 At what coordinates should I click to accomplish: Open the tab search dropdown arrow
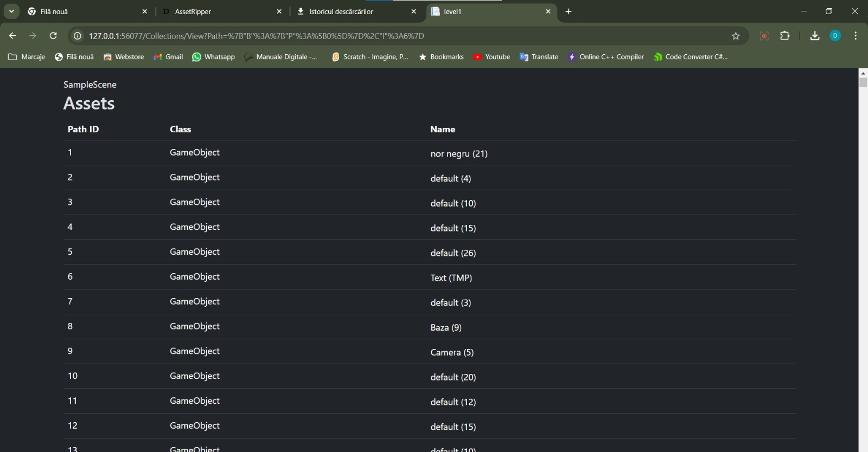(11, 11)
